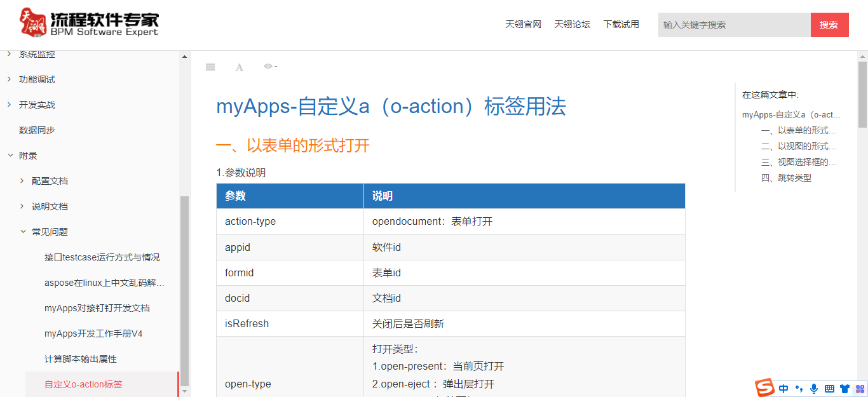
Task: Click 在这篇文章中 heading text
Action: coord(770,95)
